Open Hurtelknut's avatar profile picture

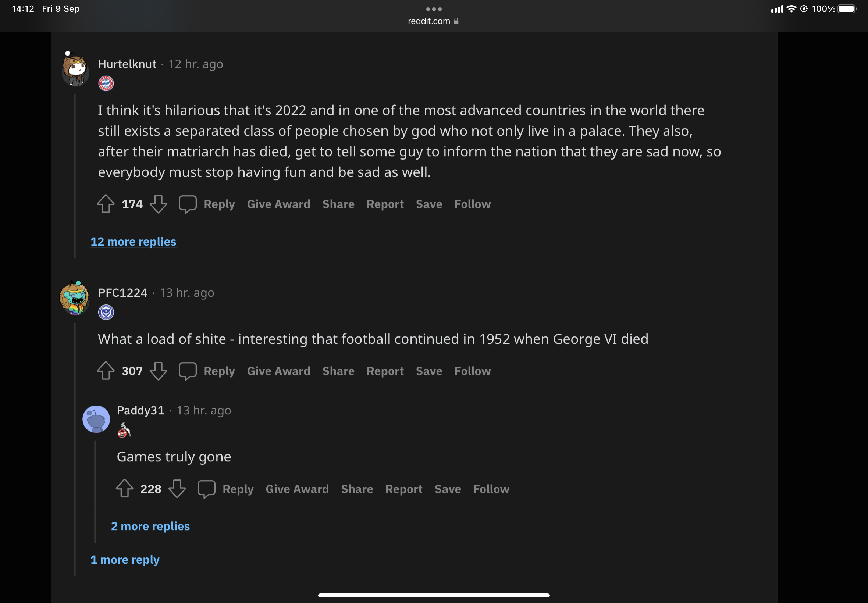pyautogui.click(x=76, y=69)
